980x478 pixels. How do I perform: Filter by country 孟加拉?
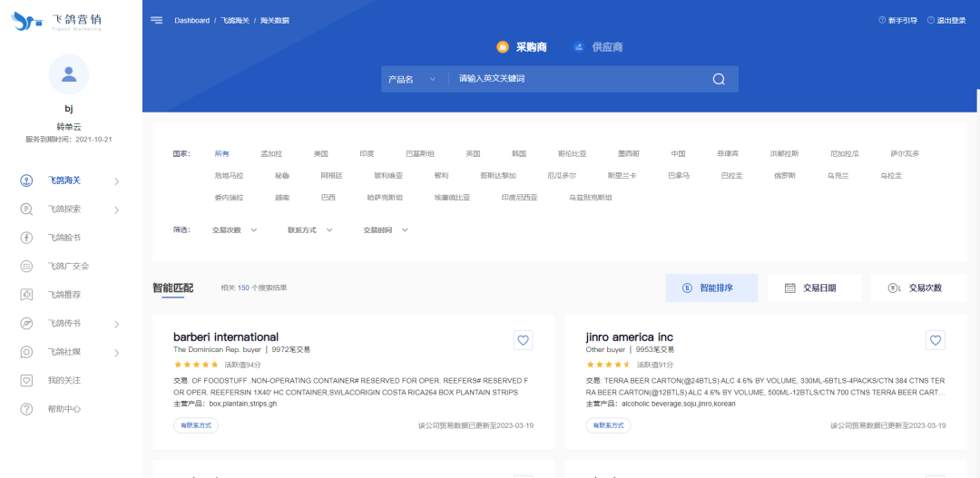[x=271, y=153]
